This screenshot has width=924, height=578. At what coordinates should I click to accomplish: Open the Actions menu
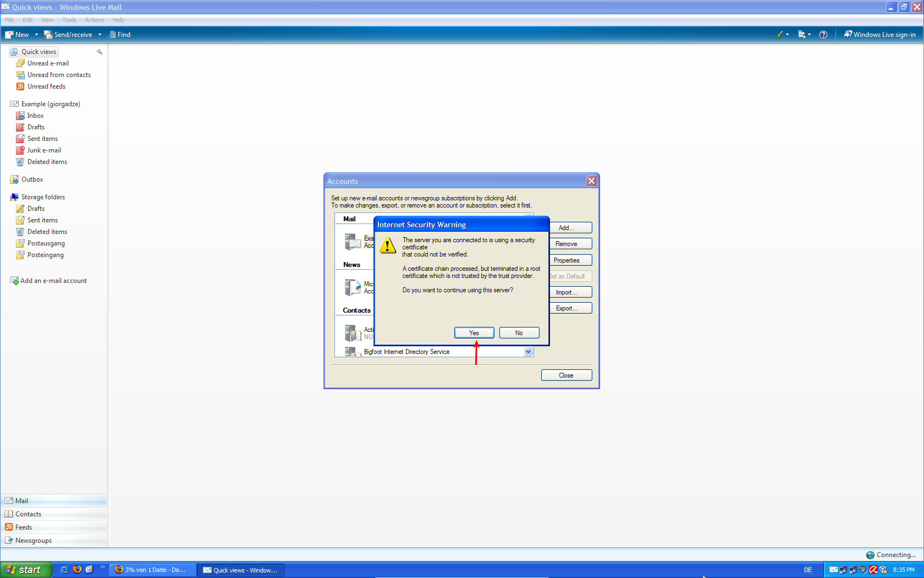click(94, 20)
